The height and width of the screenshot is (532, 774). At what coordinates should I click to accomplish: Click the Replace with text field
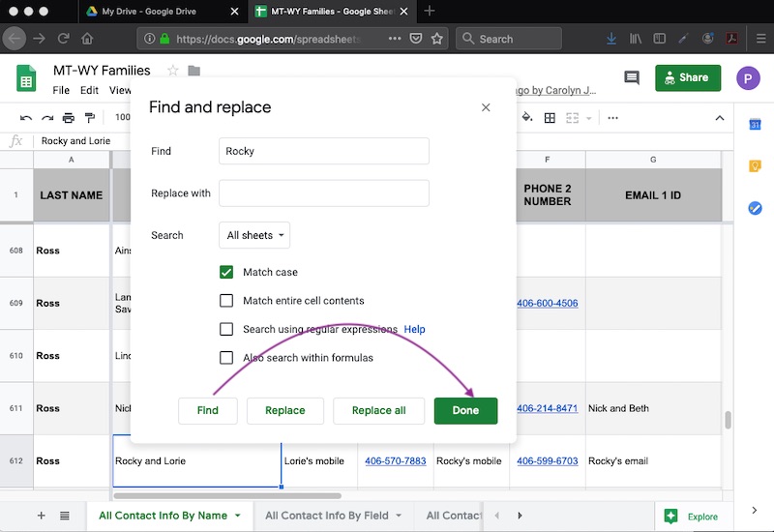324,192
